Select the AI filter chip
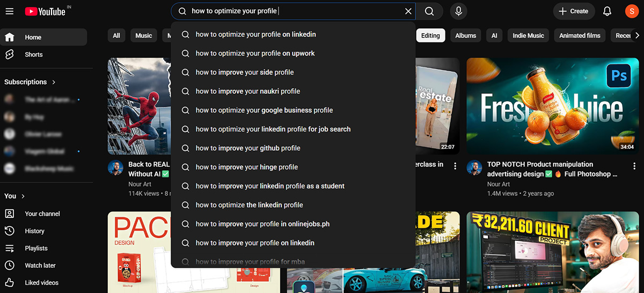 (494, 35)
